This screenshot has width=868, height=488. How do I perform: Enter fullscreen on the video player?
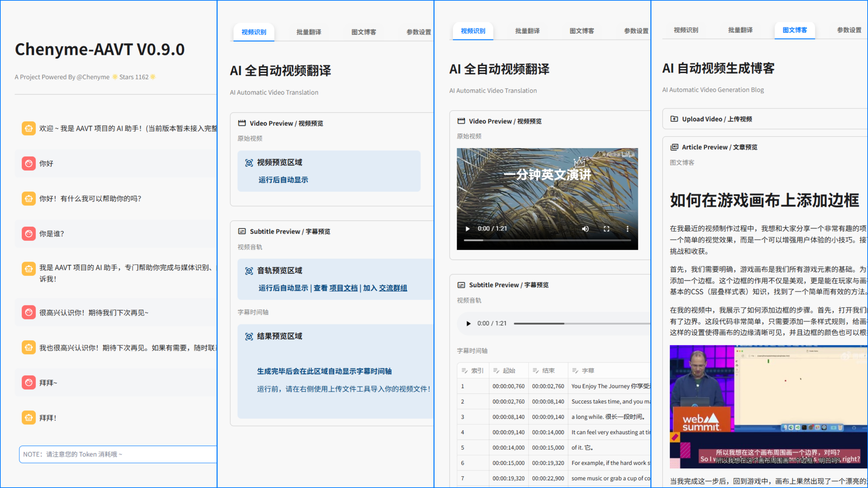[606, 229]
